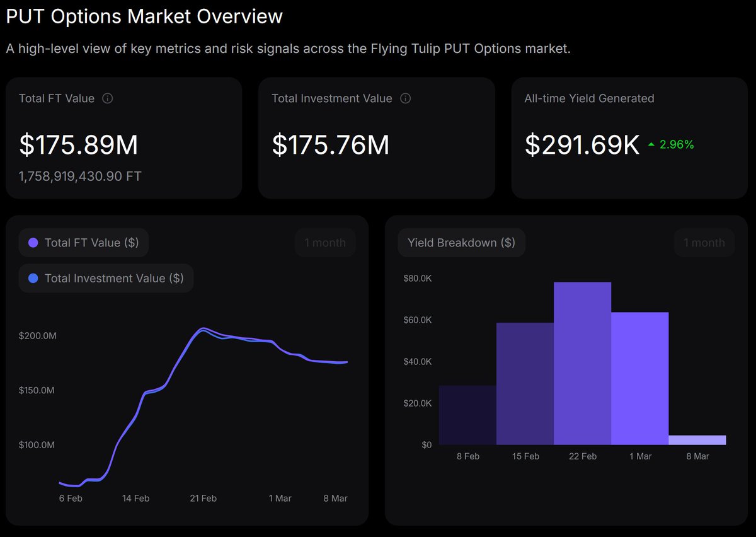
Task: Click the green up-arrow beside 2.96%
Action: click(x=651, y=144)
